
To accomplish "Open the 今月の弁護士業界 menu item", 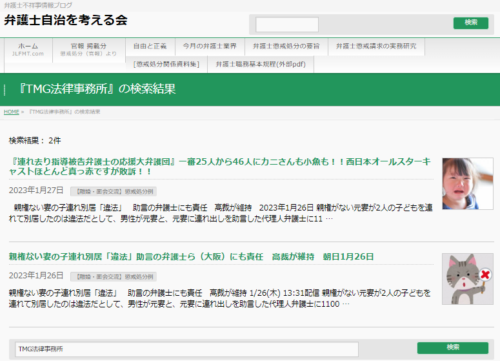I will click(x=210, y=46).
